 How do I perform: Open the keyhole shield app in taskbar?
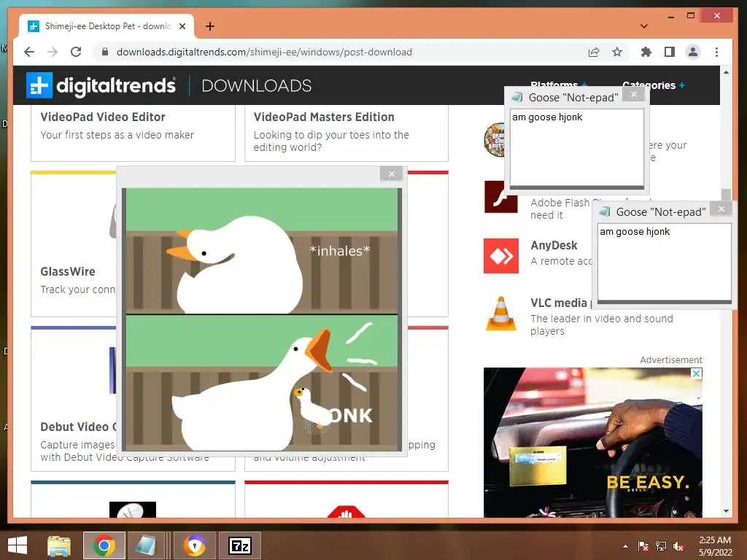pos(194,545)
